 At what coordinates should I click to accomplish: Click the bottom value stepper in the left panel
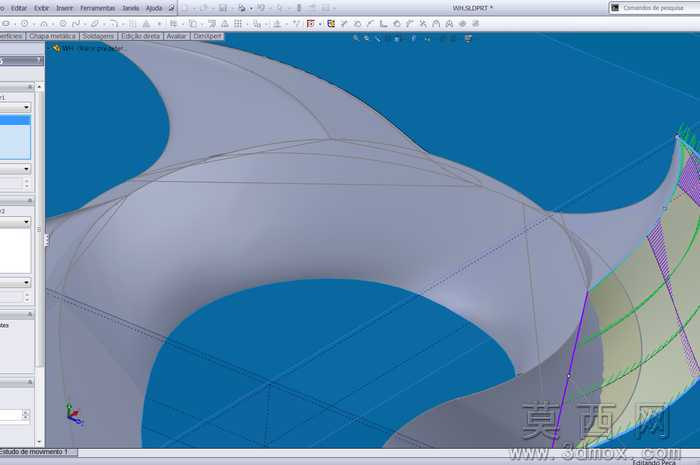pyautogui.click(x=25, y=415)
